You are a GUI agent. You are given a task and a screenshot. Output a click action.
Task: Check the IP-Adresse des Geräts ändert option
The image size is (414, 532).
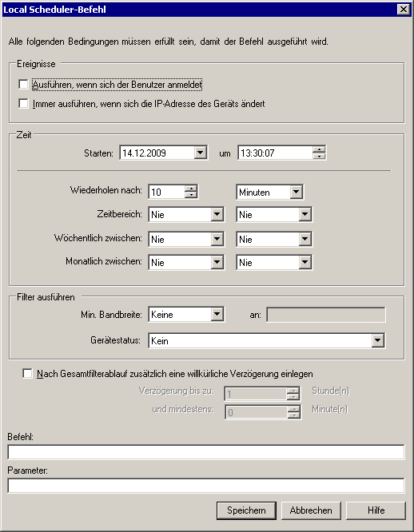click(x=23, y=104)
